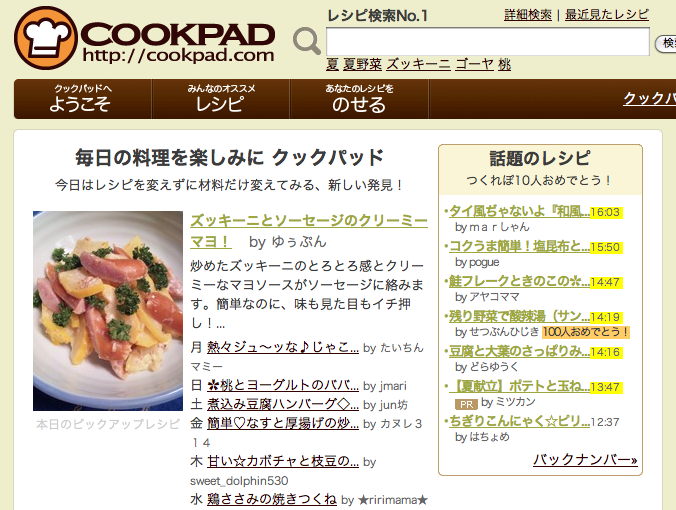Open 最近見たレシピ link
676x510 pixels.
(x=606, y=15)
